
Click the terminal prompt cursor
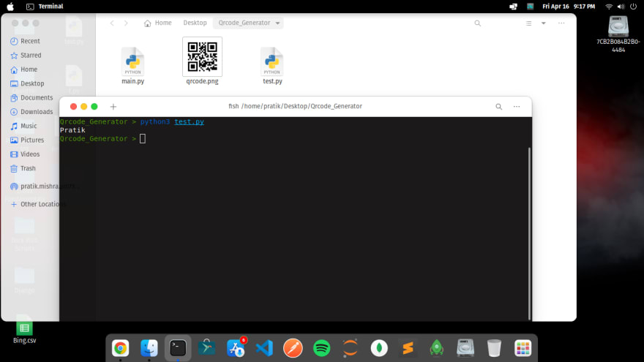(143, 139)
